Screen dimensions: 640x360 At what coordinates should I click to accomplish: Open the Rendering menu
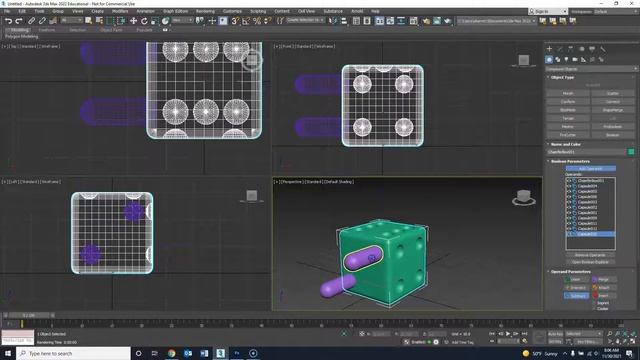[205, 11]
